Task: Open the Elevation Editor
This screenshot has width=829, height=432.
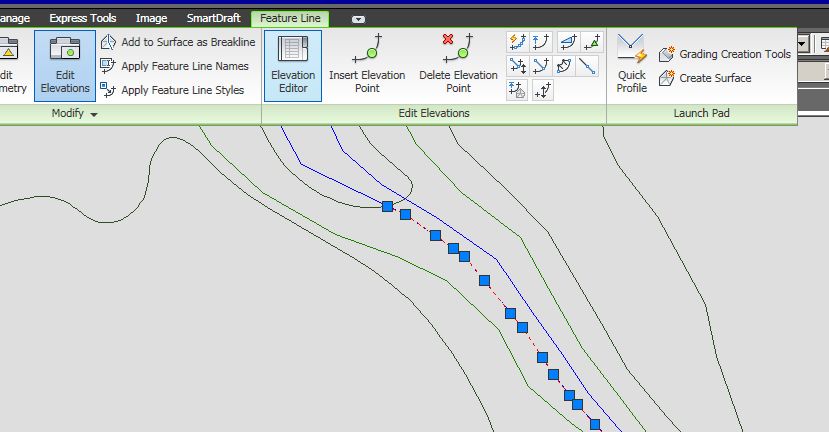Action: click(293, 66)
